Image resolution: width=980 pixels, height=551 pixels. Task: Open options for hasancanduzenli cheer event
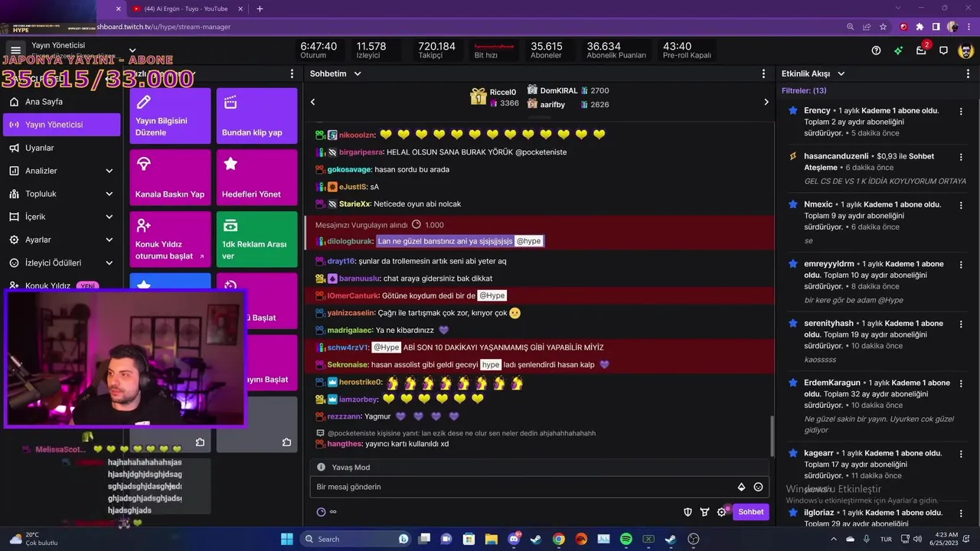click(x=961, y=156)
